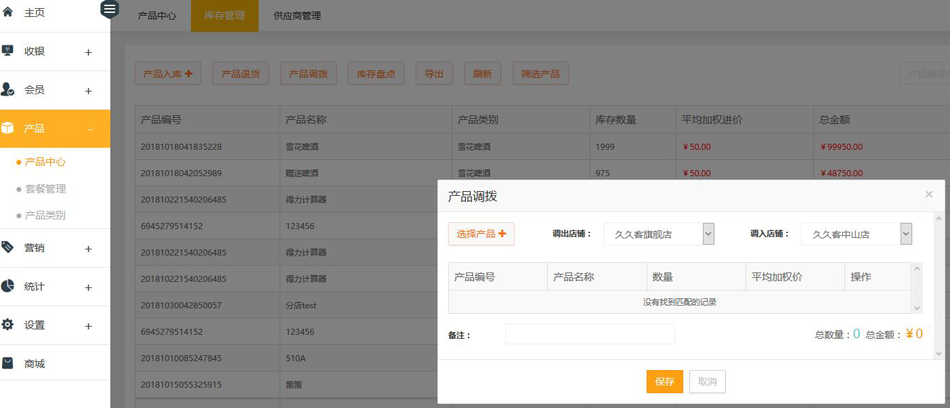The height and width of the screenshot is (408, 950).
Task: Switch to 供应商管理 tab
Action: [x=297, y=16]
